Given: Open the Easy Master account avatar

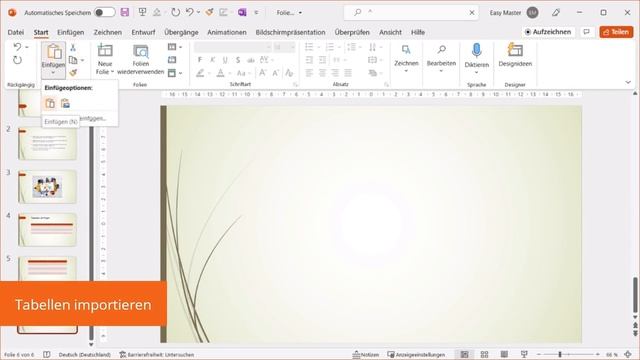Looking at the screenshot, I should [x=532, y=13].
